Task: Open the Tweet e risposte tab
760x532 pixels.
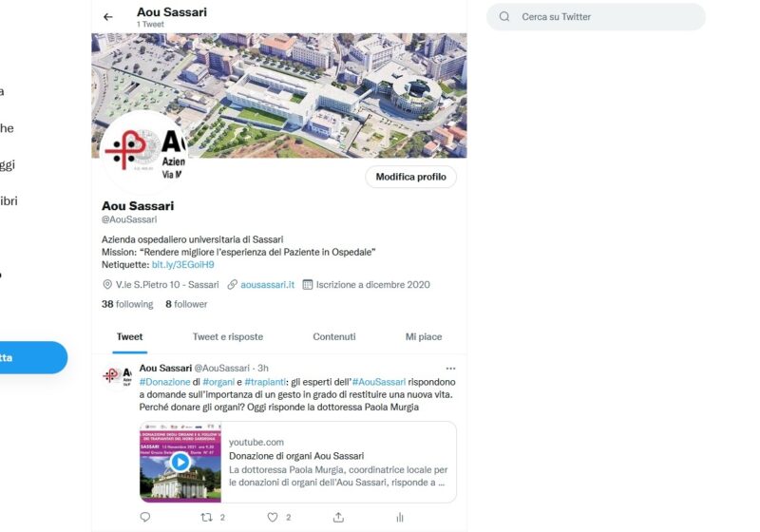Action: tap(228, 336)
